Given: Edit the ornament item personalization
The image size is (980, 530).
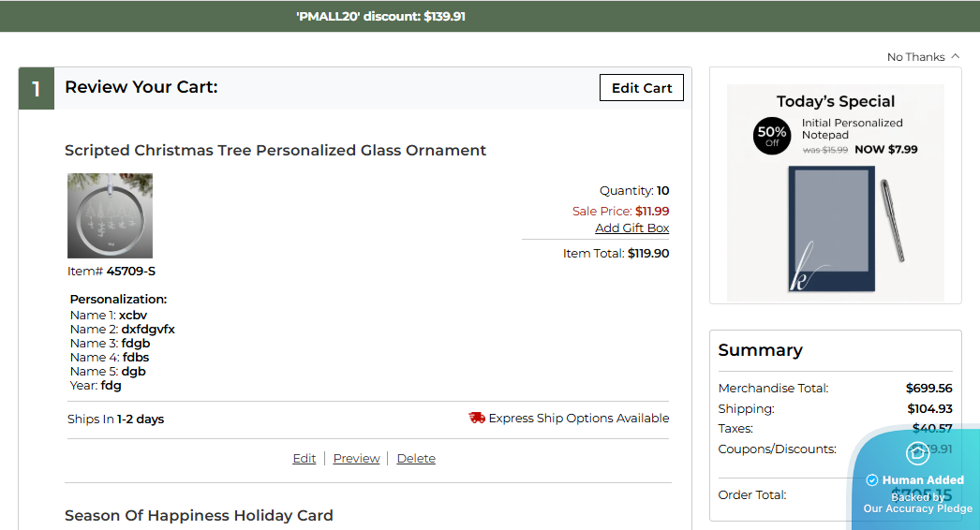Looking at the screenshot, I should coord(304,459).
